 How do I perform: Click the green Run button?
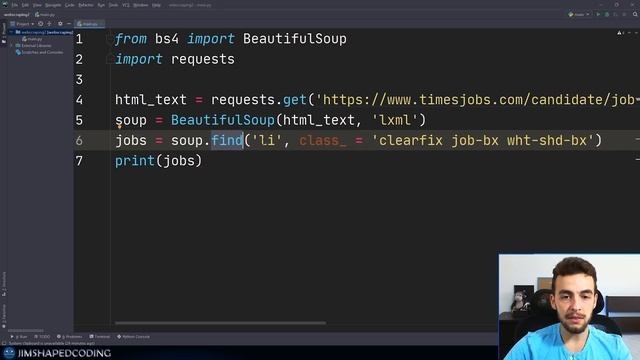[598, 14]
